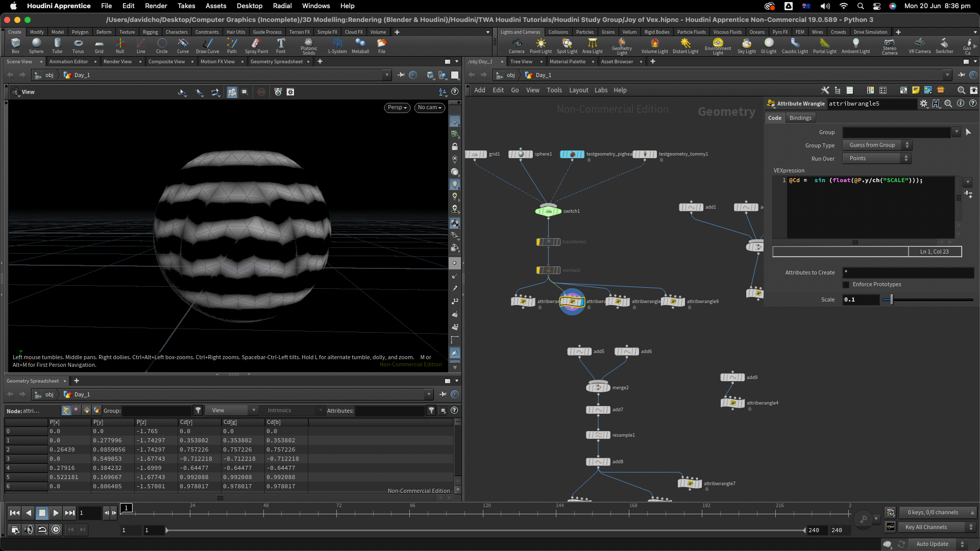
Task: Click the Attributes to Create field
Action: point(908,272)
